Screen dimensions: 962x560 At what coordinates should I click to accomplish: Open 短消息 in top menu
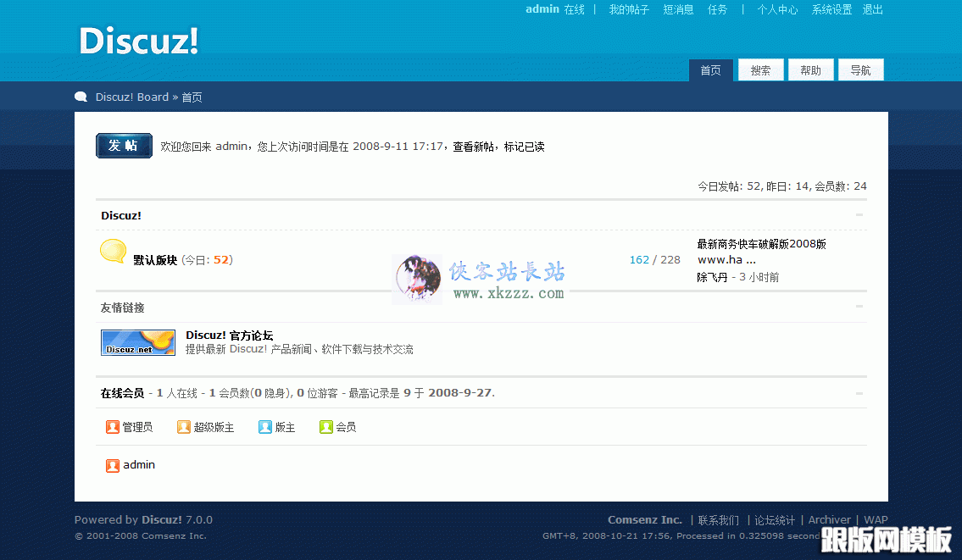[x=679, y=9]
